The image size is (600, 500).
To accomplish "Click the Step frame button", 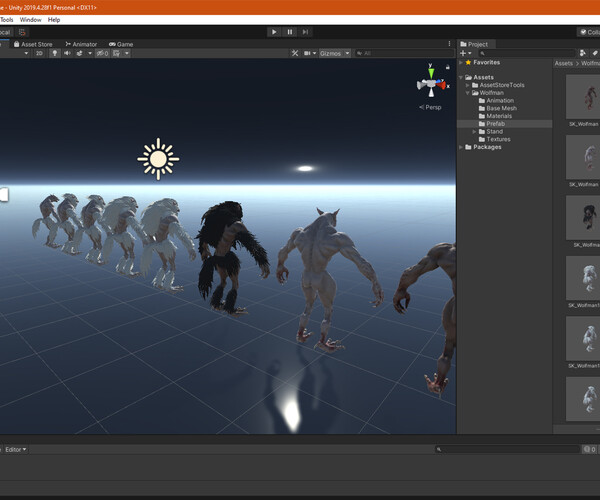I will coord(305,32).
